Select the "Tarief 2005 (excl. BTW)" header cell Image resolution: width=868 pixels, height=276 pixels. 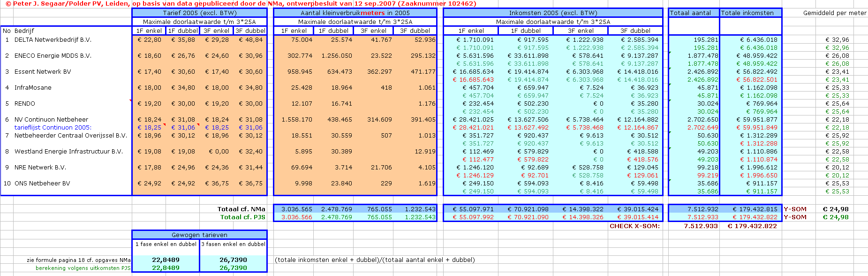click(x=199, y=13)
